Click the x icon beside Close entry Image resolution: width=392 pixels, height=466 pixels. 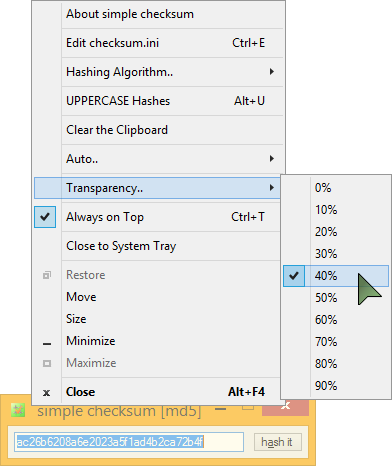pos(47,393)
